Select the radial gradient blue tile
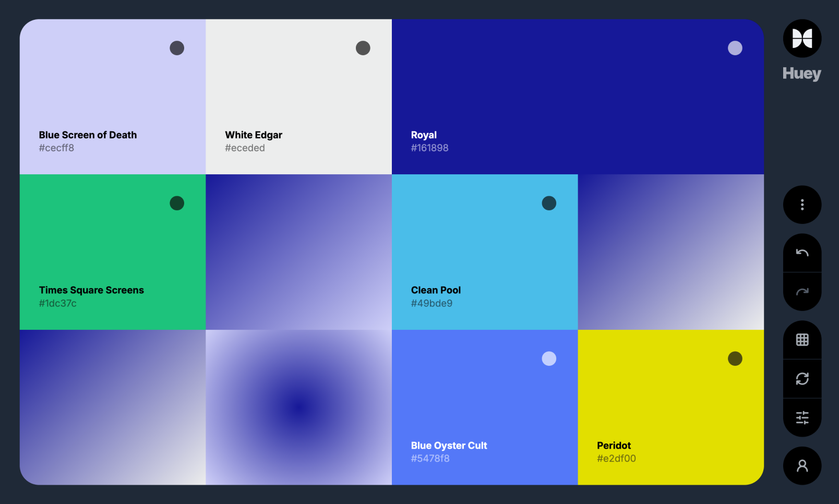Screen dimensions: 839x504 [x=299, y=407]
